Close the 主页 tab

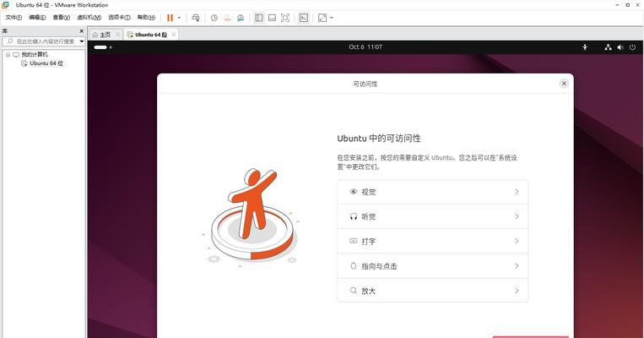point(118,35)
